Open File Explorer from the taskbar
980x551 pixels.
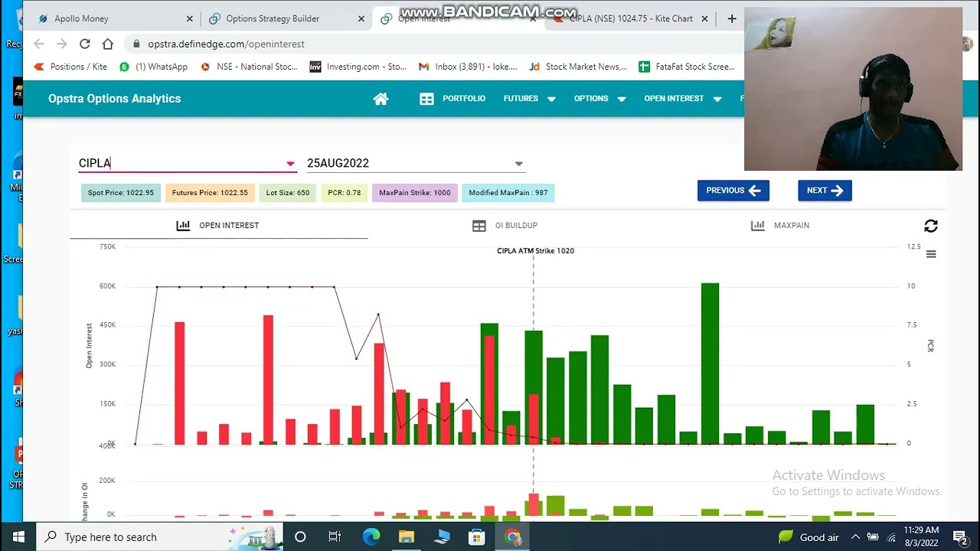click(x=407, y=536)
